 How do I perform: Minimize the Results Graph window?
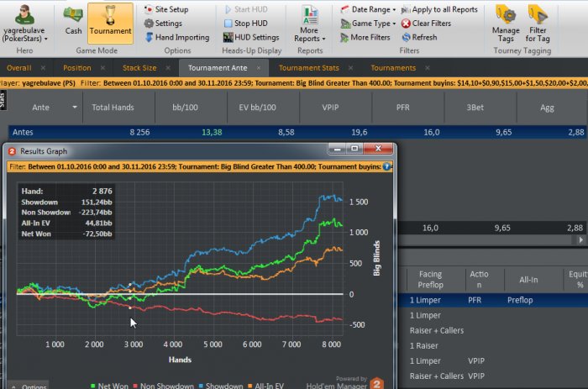point(337,149)
